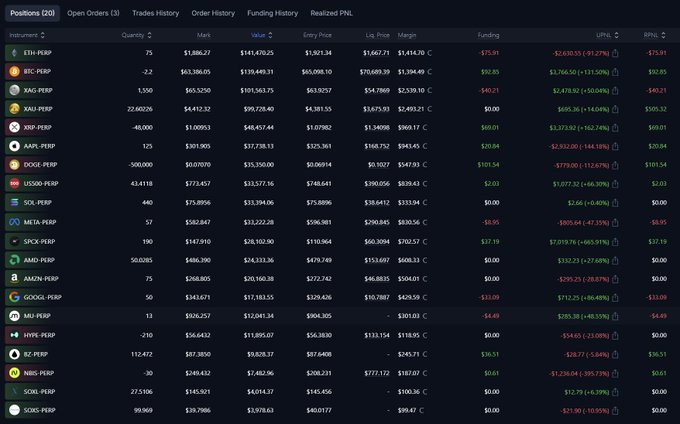Edit SOXS-PERP margin $99.47 icon
Image resolution: width=680 pixels, height=424 pixels.
pos(422,410)
